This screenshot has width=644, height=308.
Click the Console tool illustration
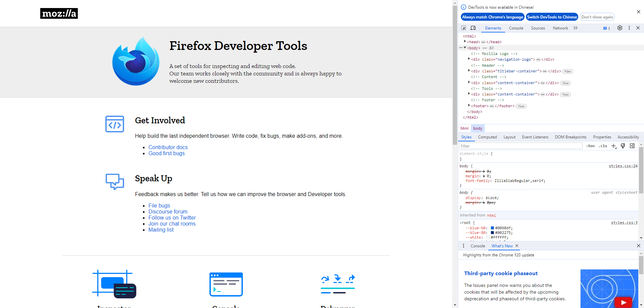point(226,284)
